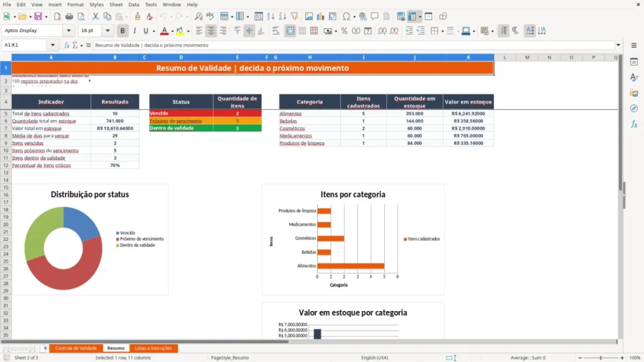Viewport: 644px width, 362px height.
Task: Click the zoom out minus button
Action: click(580, 358)
